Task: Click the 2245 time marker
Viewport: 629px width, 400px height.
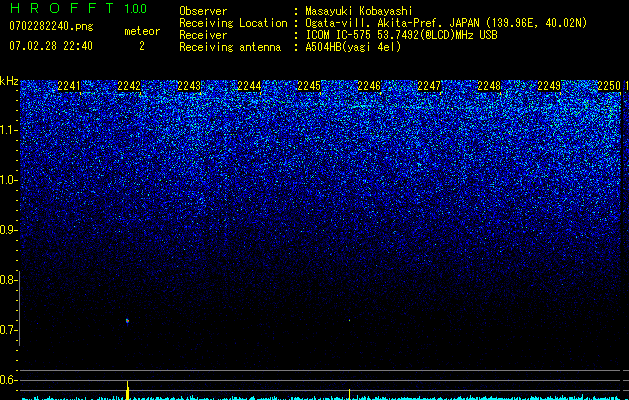Action: (309, 86)
